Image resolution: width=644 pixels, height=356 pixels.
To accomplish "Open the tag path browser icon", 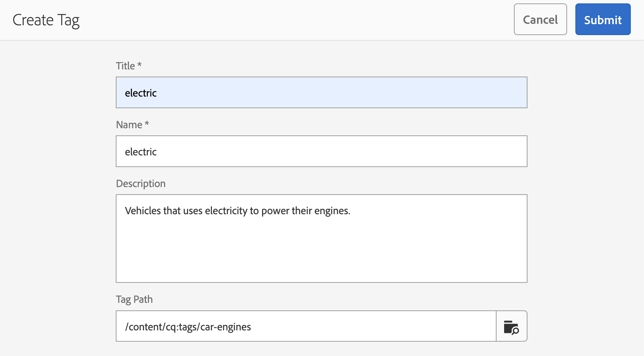I will coord(512,326).
